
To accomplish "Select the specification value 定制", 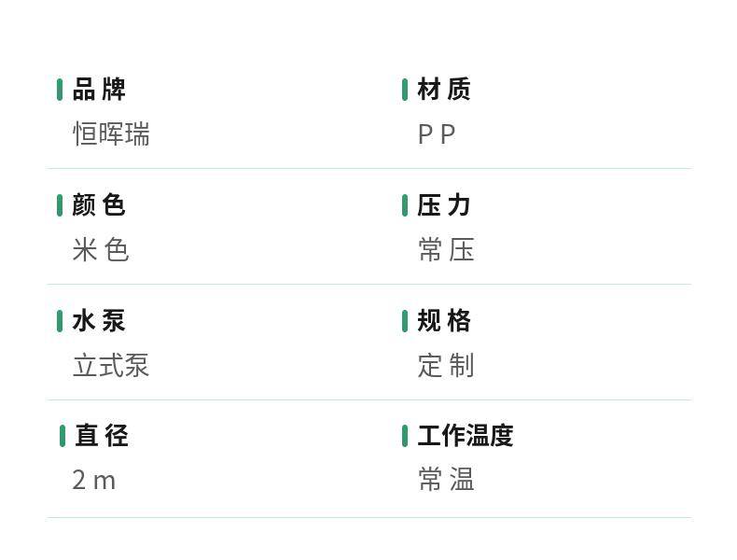I will click(446, 365).
